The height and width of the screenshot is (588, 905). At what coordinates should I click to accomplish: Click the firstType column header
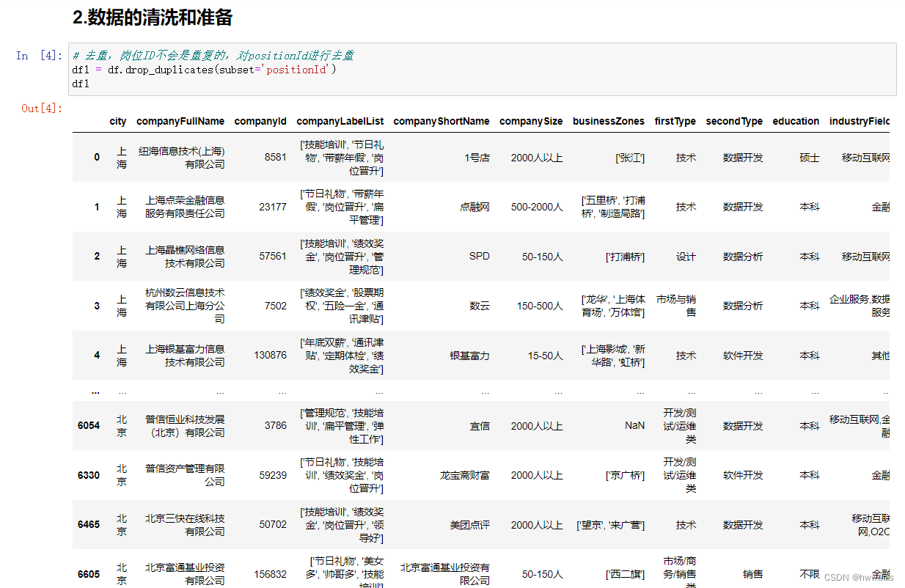(675, 122)
